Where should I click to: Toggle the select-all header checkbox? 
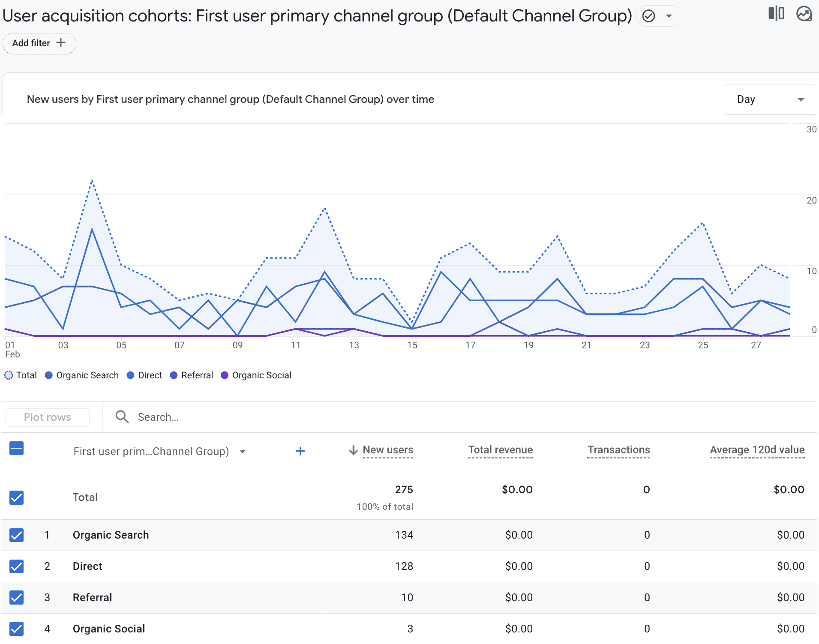[17, 449]
